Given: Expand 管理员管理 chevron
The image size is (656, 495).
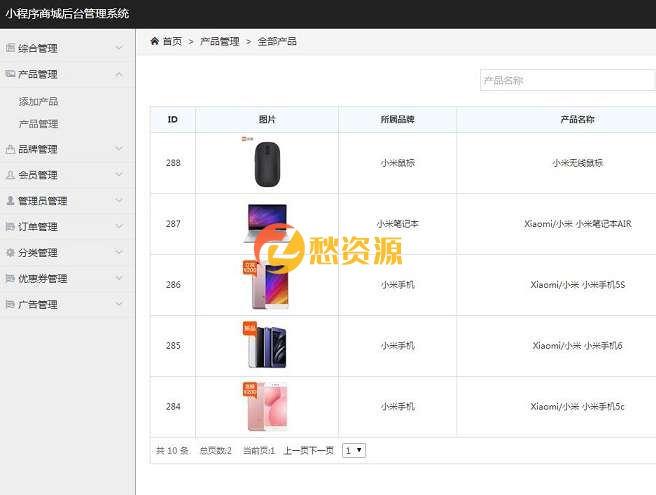Looking at the screenshot, I should pyautogui.click(x=119, y=200).
